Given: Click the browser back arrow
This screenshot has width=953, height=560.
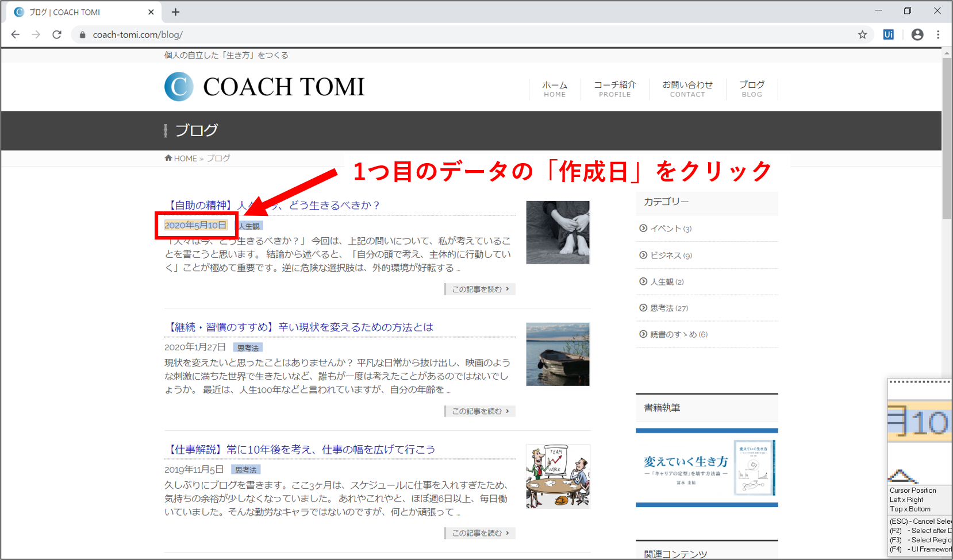Looking at the screenshot, I should click(x=16, y=34).
